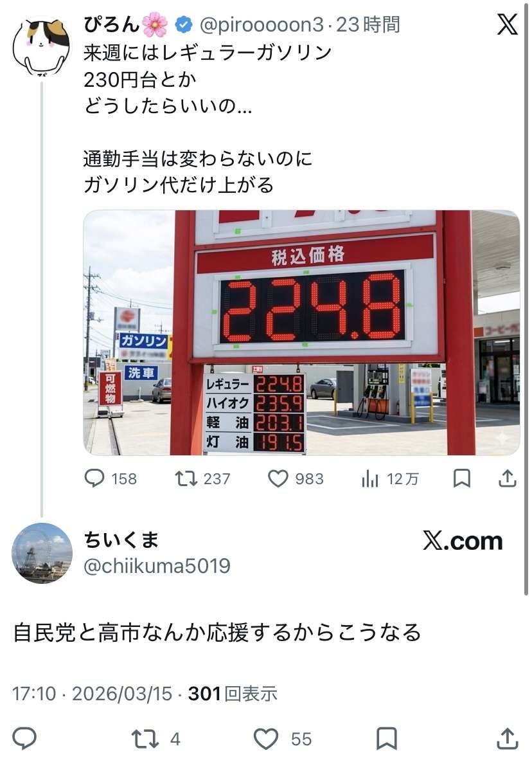532x762 pixels.
Task: Click the X.com watermark label
Action: click(463, 541)
